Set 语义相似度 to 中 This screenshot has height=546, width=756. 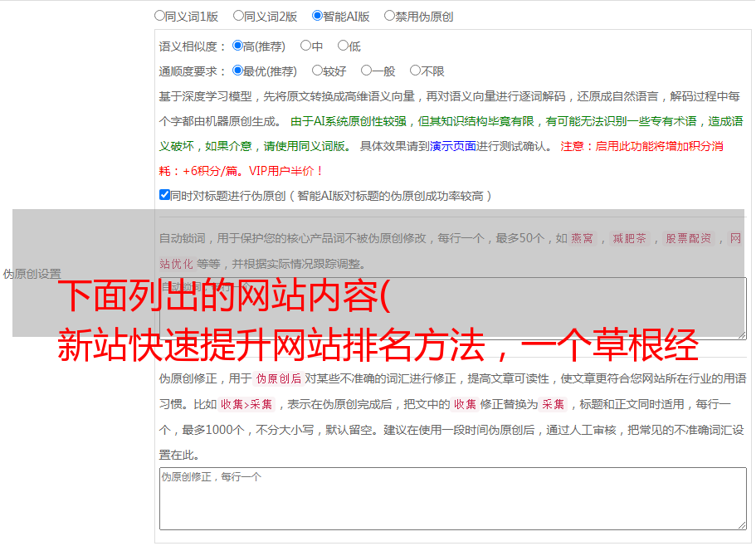tap(305, 46)
